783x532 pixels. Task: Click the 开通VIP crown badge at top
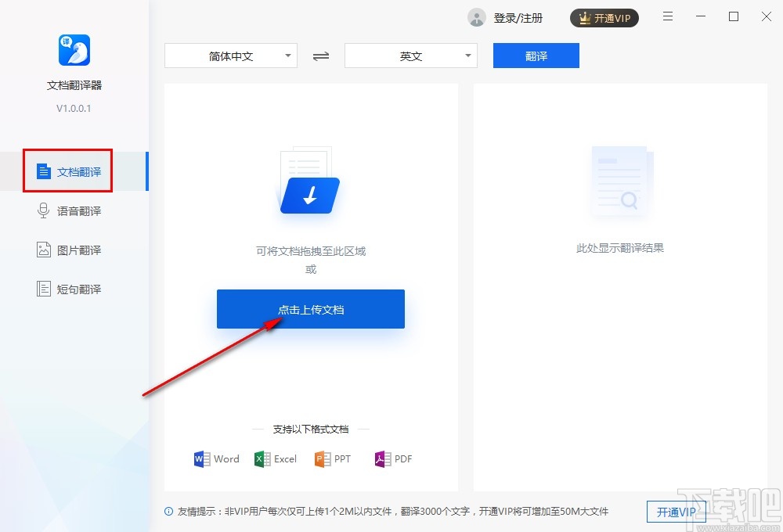tap(604, 18)
